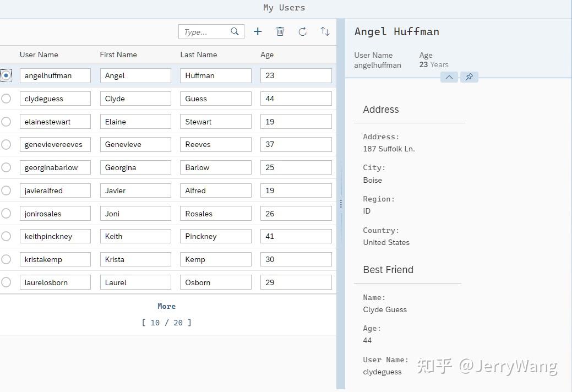Click the trash delete icon

click(x=280, y=32)
